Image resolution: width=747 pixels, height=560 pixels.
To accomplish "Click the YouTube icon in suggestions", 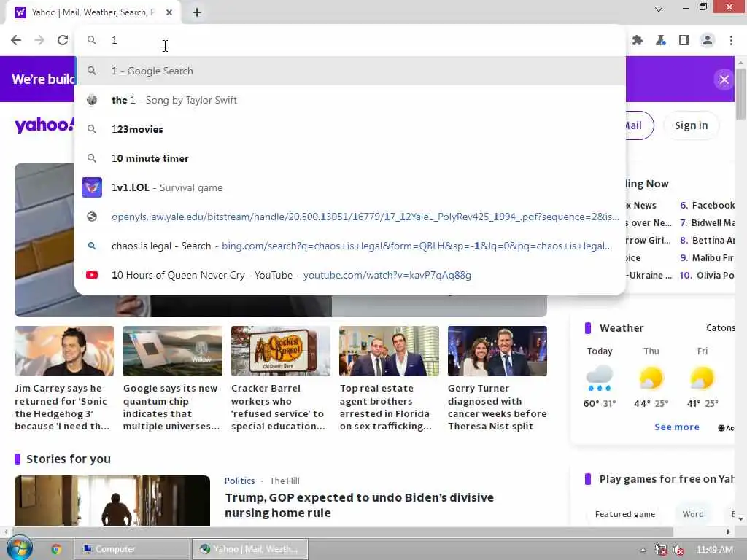I will (x=92, y=275).
